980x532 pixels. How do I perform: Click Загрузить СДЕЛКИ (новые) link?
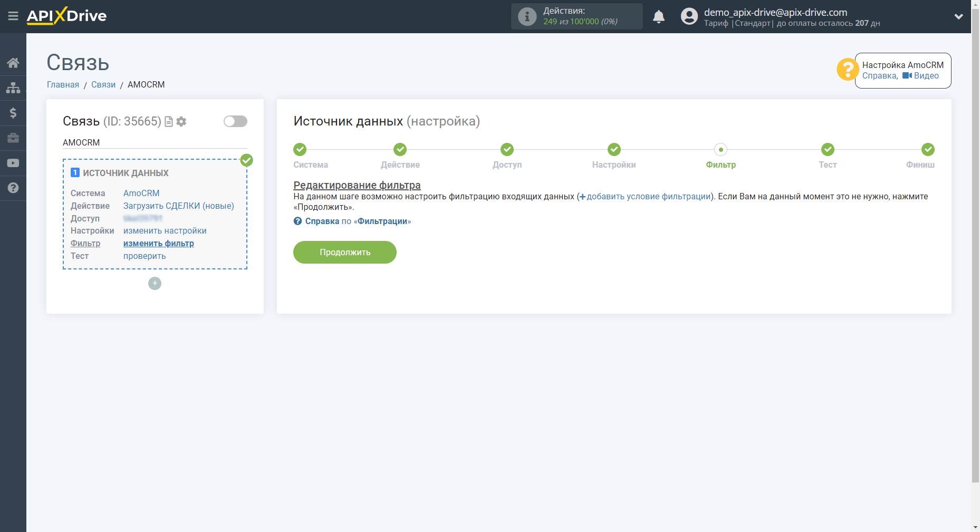pyautogui.click(x=179, y=206)
